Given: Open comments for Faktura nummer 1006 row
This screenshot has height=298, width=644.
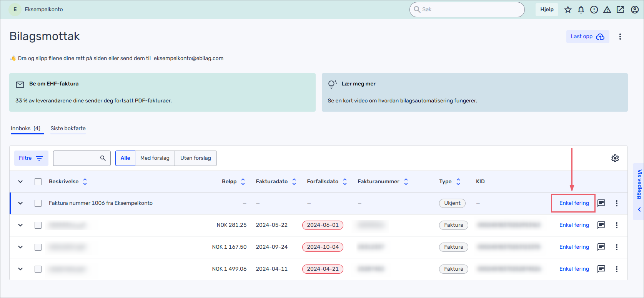Looking at the screenshot, I should pyautogui.click(x=601, y=203).
